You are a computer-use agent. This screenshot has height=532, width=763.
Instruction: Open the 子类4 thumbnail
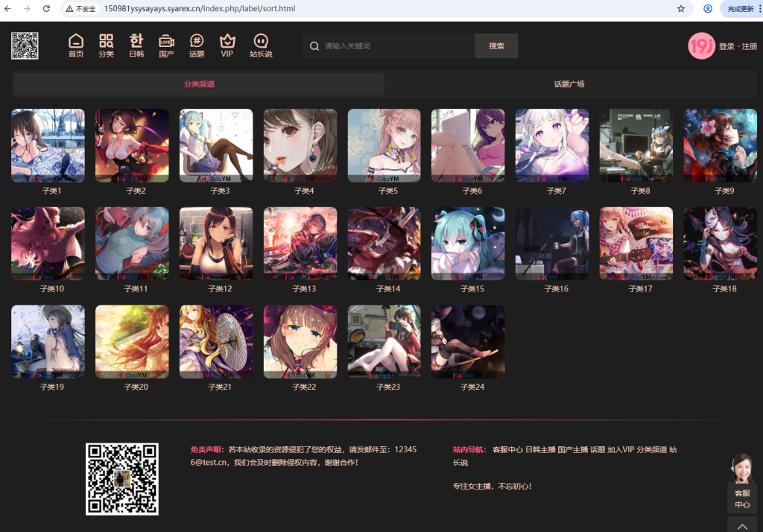tap(300, 145)
